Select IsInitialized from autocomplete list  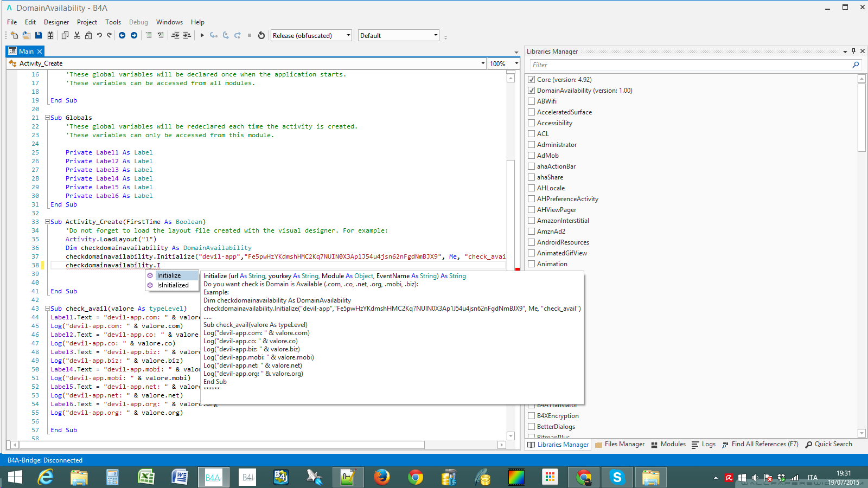tap(173, 285)
